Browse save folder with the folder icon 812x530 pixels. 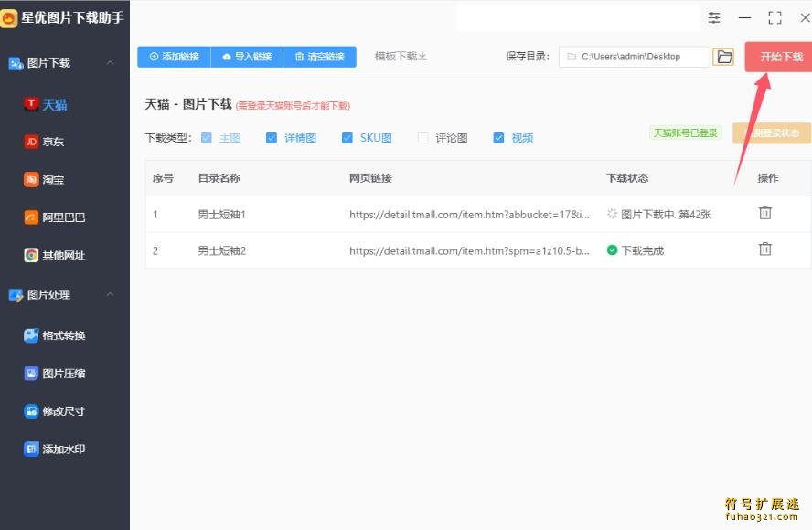click(x=723, y=57)
